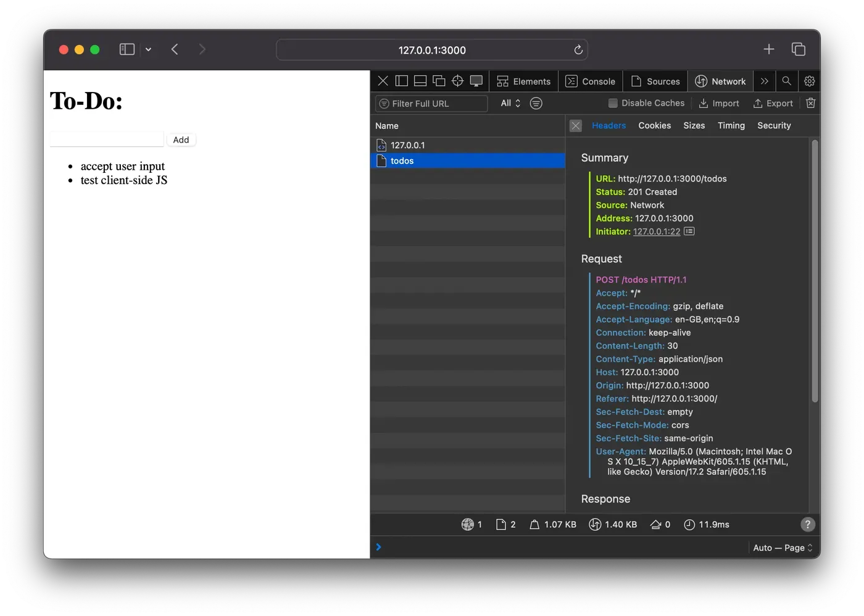Select the 127.0.0.1 request row
Viewport: 864px width, 616px height.
coord(468,145)
